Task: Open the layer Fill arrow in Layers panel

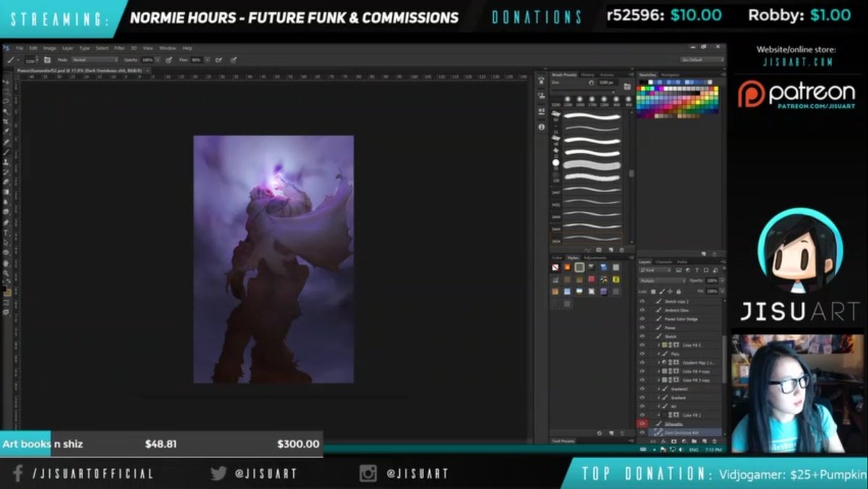Action: click(x=722, y=292)
